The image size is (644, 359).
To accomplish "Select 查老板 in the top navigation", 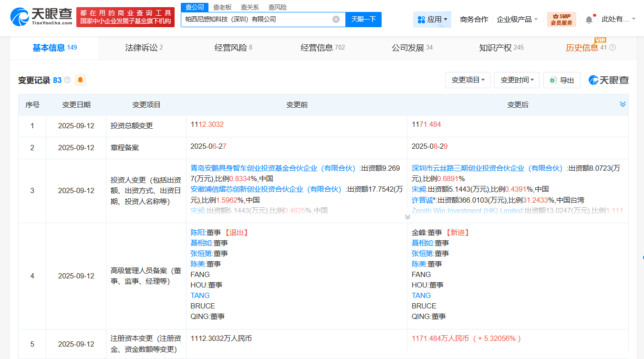I will point(222,7).
